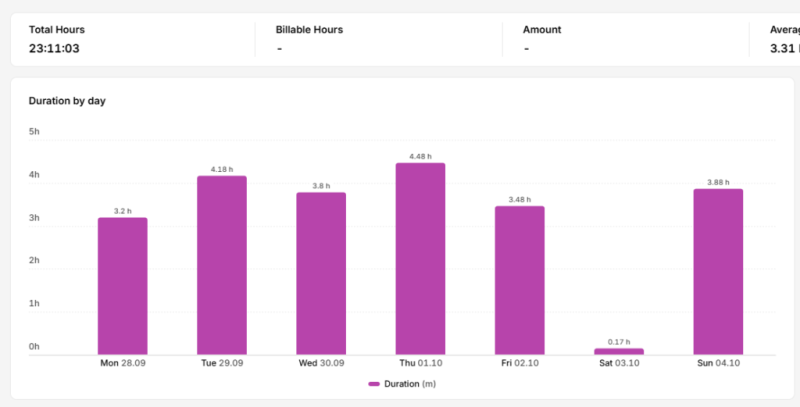Click the purple Duration legend swatch

coord(374,384)
